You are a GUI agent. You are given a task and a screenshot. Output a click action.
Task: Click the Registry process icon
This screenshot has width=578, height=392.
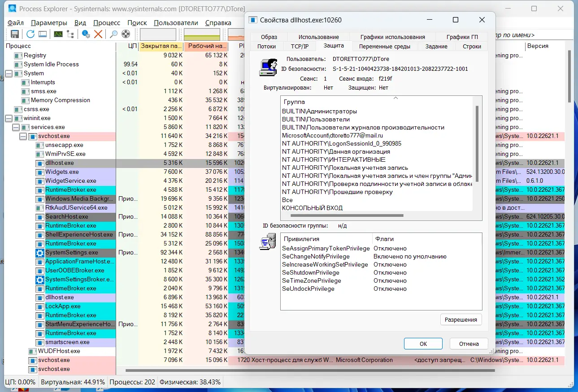pyautogui.click(x=18, y=56)
